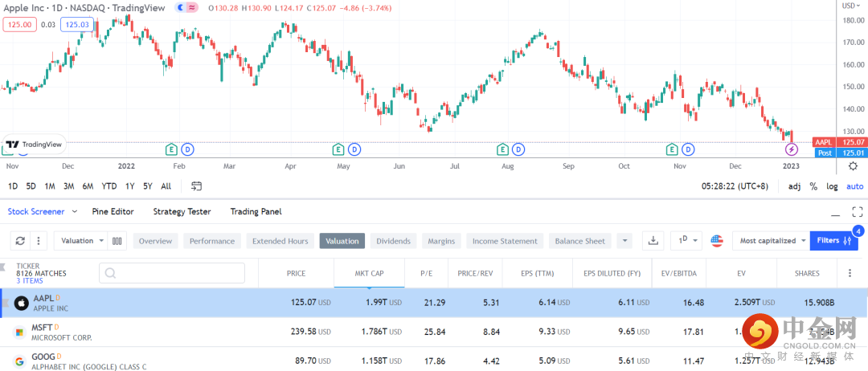Image resolution: width=868 pixels, height=371 pixels.
Task: Open the screener three-dot options menu
Action: [x=850, y=273]
